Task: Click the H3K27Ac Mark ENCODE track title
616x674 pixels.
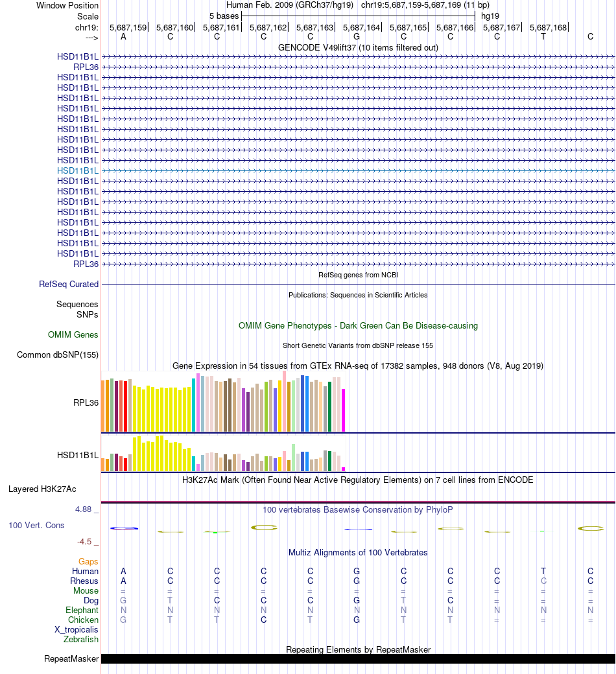Action: click(x=358, y=480)
